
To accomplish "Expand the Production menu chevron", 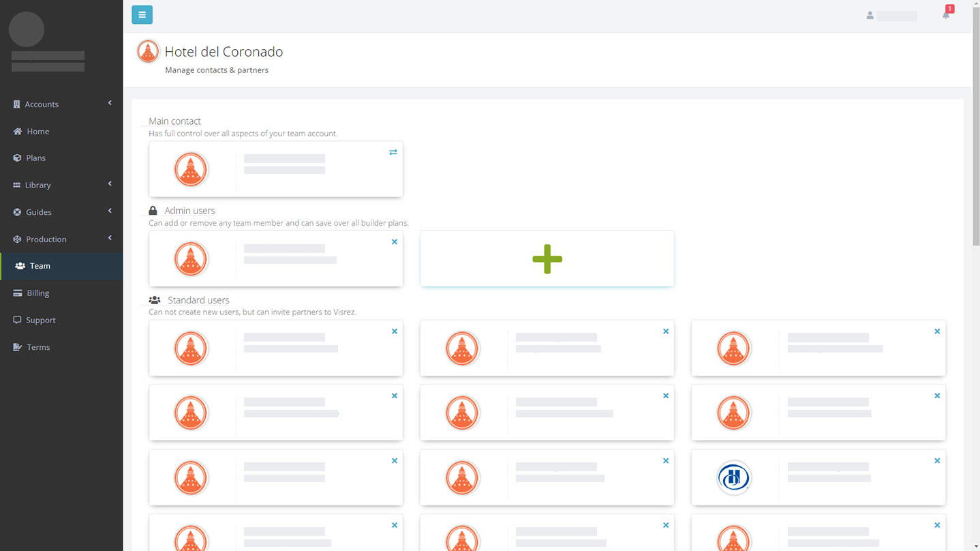I will point(110,238).
